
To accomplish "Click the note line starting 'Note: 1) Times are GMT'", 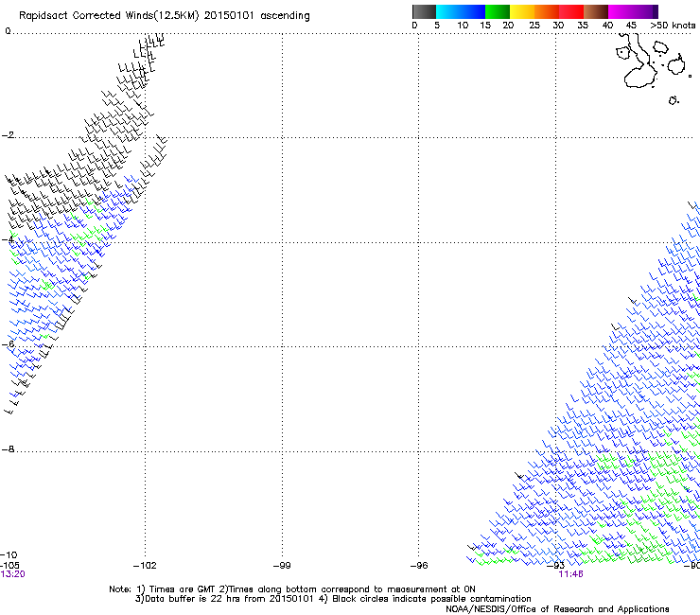I will [292, 589].
